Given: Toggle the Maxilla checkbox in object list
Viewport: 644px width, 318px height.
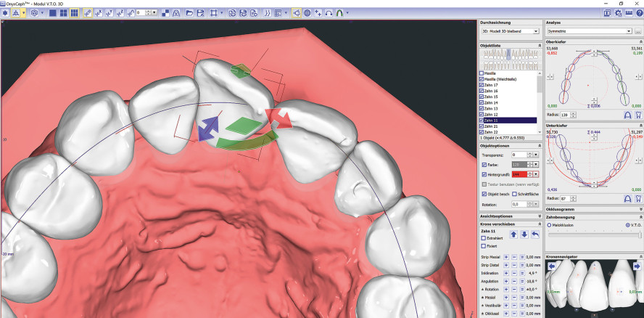Looking at the screenshot, I should click(482, 73).
